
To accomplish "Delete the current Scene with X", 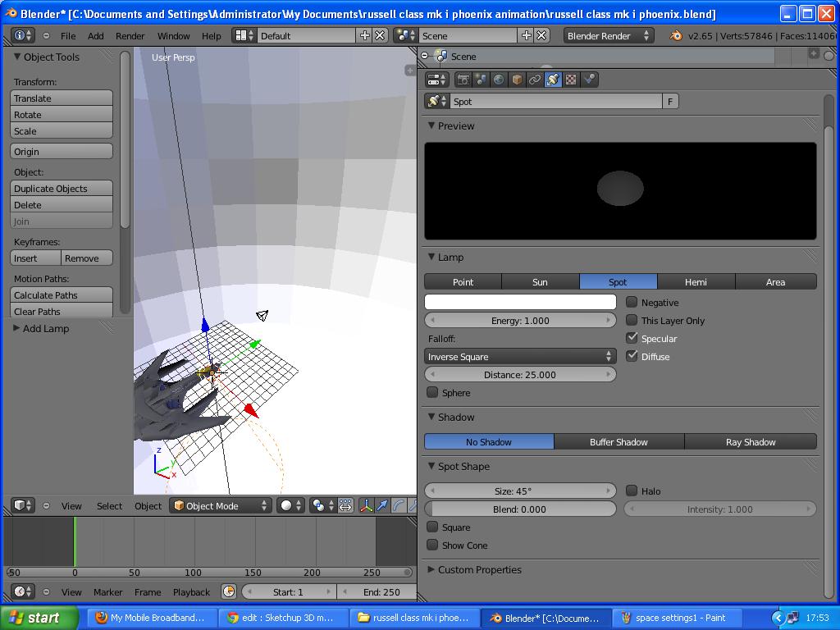I will click(x=541, y=35).
